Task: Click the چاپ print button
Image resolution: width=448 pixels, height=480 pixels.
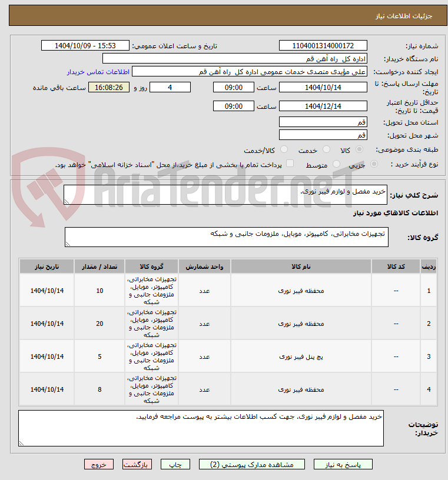Action: 175,464
